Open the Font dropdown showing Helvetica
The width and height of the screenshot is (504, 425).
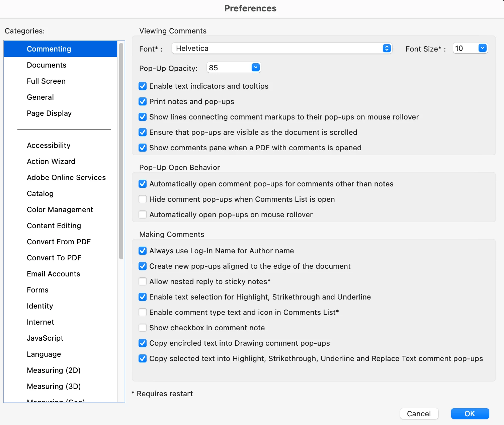click(281, 49)
